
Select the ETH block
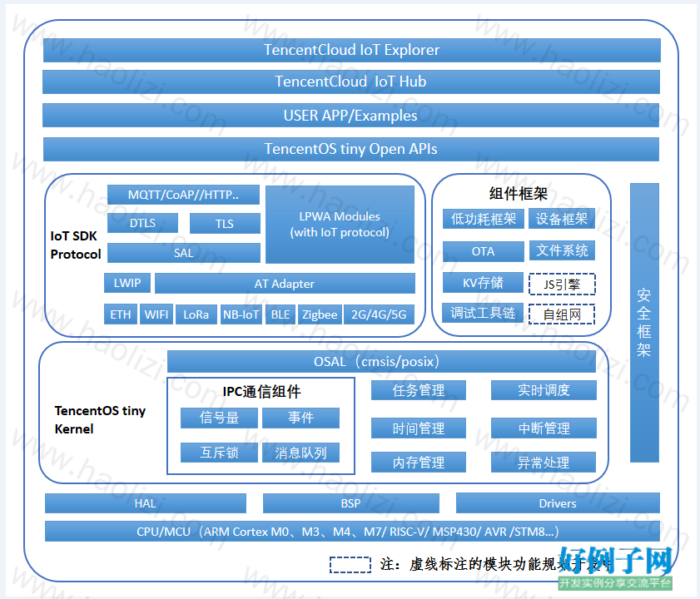pyautogui.click(x=121, y=314)
